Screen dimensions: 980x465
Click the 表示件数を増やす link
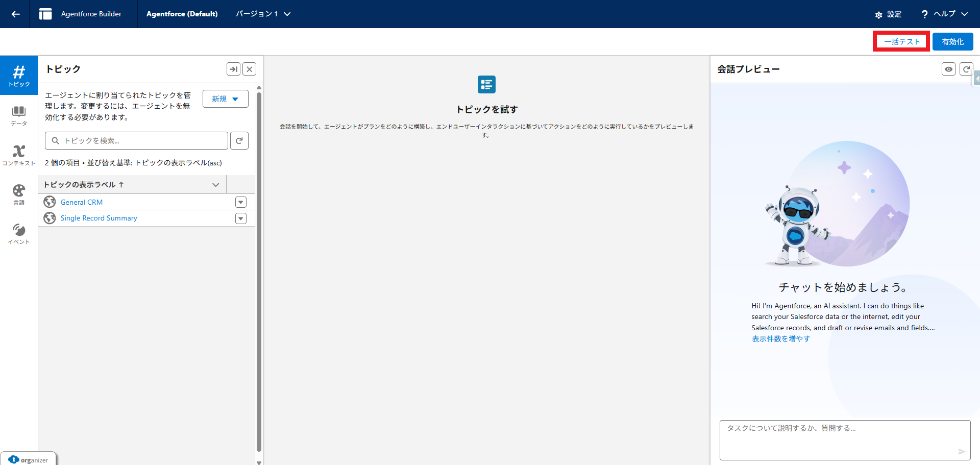coord(780,339)
